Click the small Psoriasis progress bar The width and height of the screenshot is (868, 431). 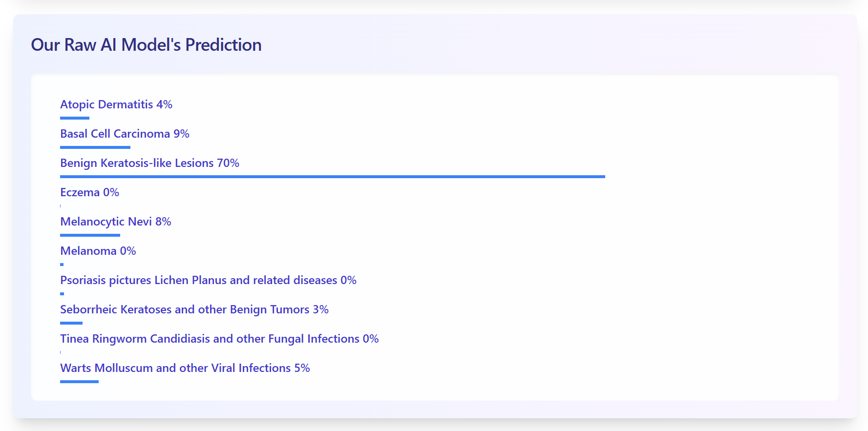pos(62,294)
